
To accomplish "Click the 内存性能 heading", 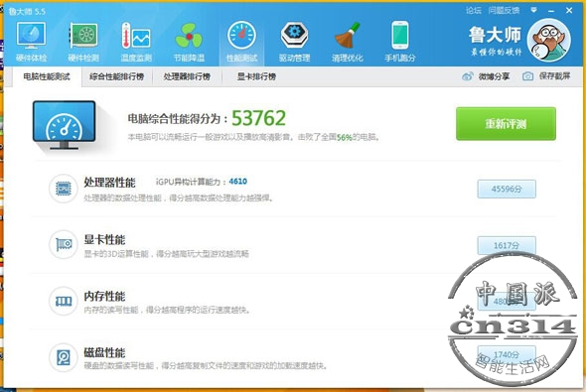I will 104,296.
